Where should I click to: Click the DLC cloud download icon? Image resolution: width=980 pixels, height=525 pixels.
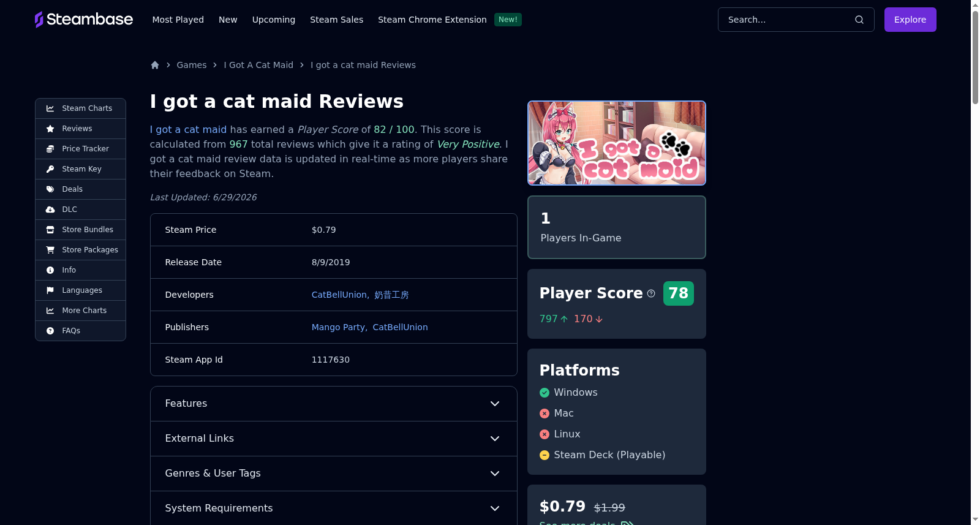[50, 210]
